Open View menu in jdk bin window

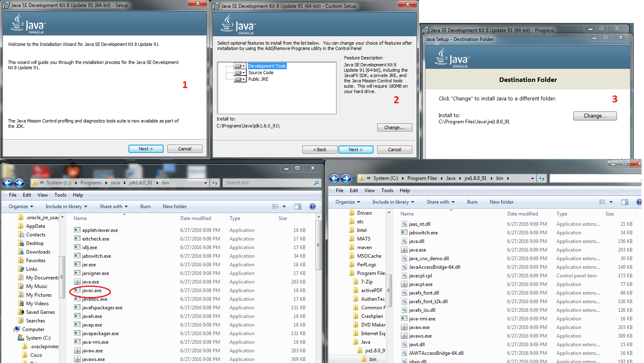[43, 195]
